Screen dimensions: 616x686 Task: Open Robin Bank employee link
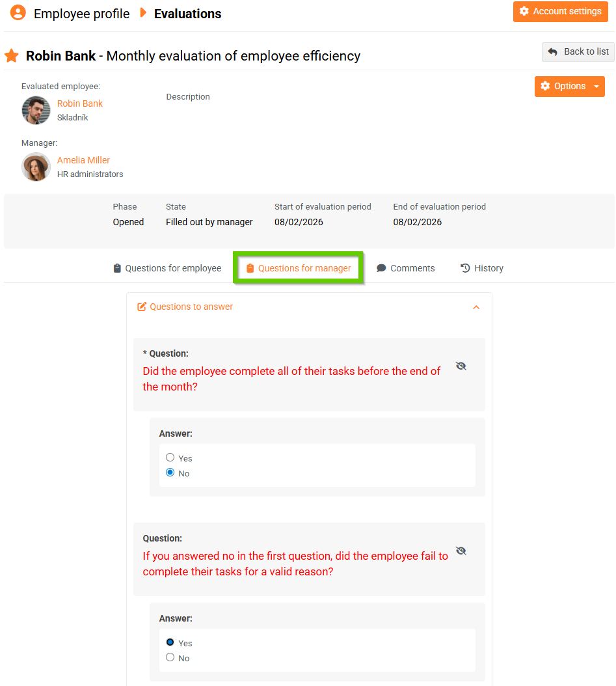80,103
